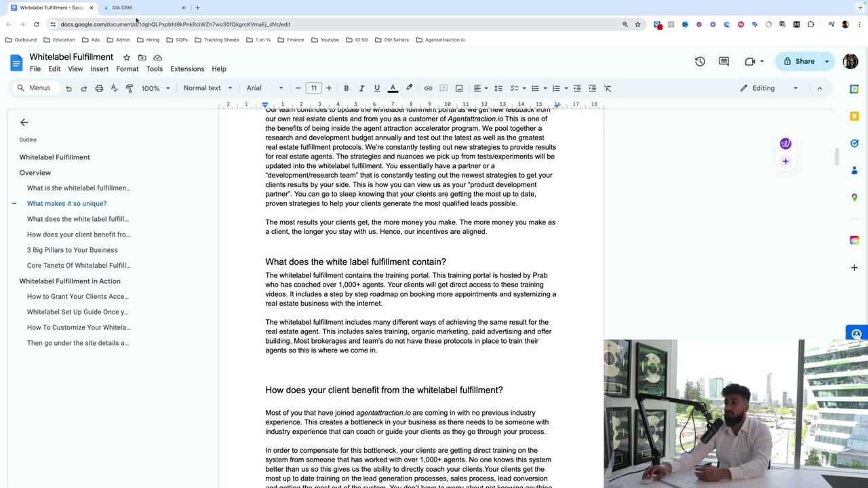This screenshot has height=488, width=868.
Task: Go to Whitelabel Fulfillment in Action outline item
Action: (x=70, y=281)
